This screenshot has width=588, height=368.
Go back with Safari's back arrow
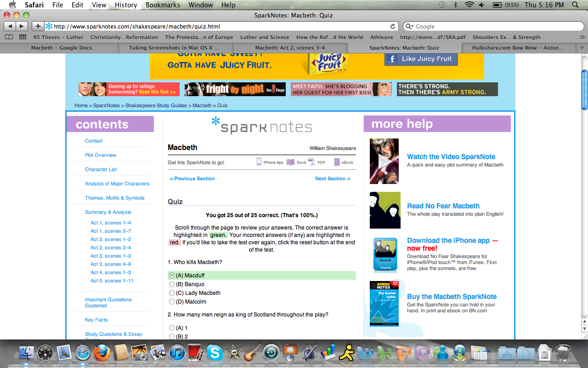pyautogui.click(x=10, y=26)
